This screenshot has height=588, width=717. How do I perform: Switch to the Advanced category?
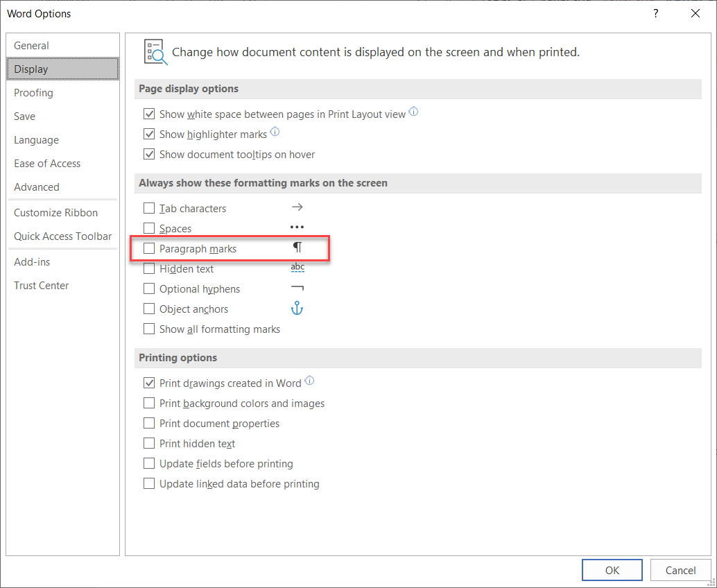37,187
